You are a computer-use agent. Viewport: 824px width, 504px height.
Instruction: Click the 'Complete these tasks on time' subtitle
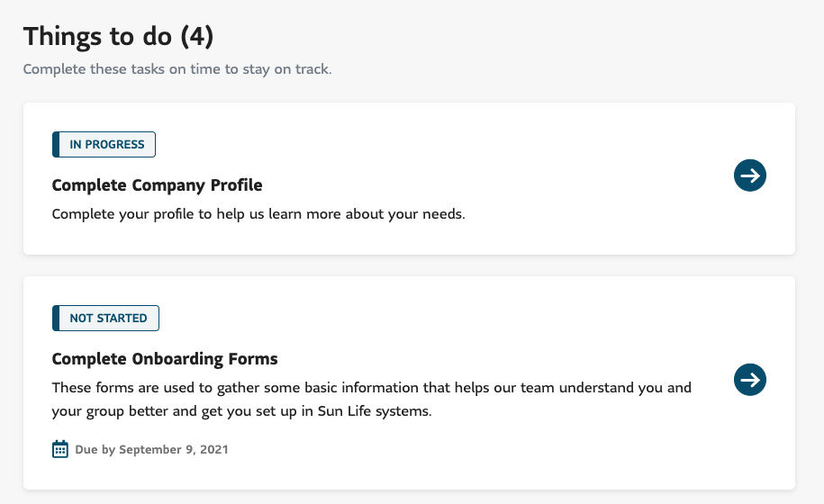click(177, 69)
